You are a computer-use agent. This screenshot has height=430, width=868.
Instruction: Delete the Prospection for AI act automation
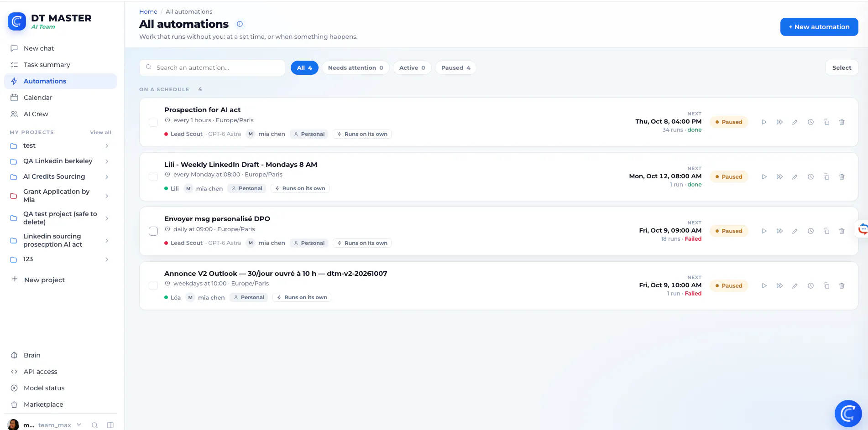tap(842, 122)
